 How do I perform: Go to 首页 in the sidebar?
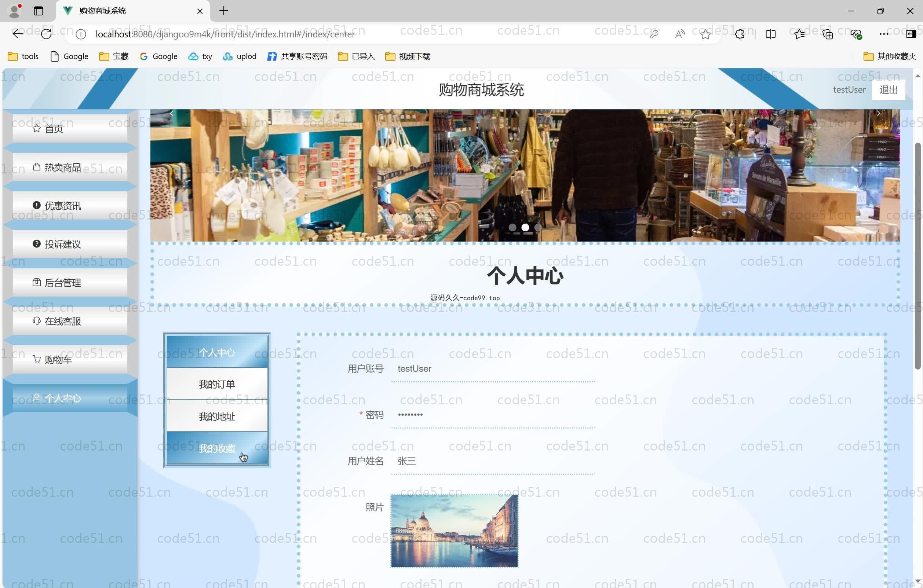70,128
